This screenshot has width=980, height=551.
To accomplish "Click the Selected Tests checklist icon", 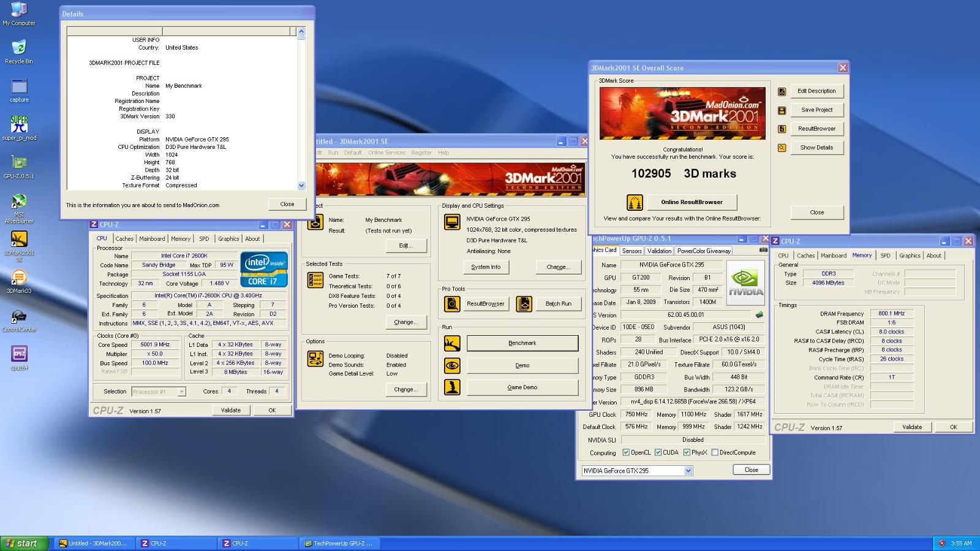I will [x=315, y=281].
